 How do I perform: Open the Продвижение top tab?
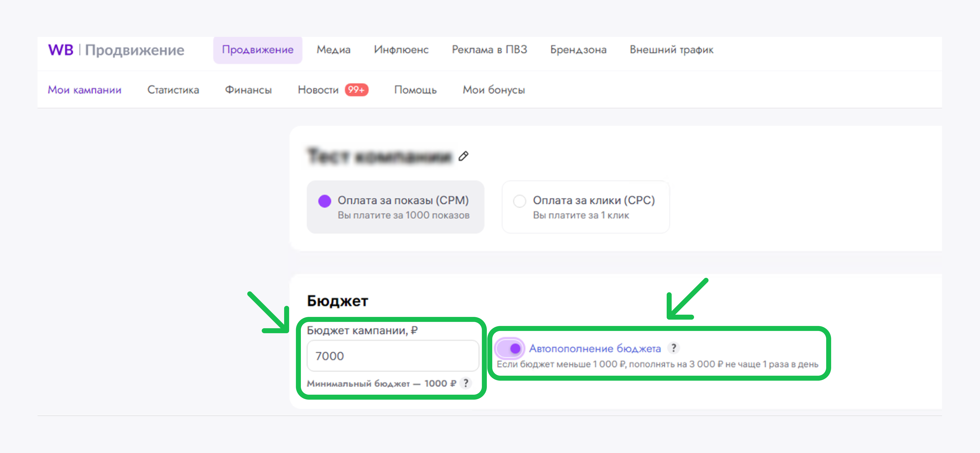point(257,50)
